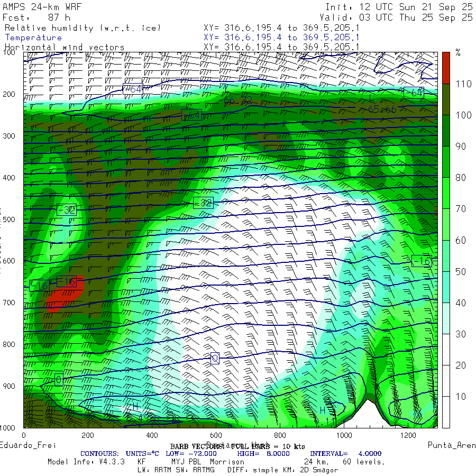Click the "Punta_Aren" station label
476x476 pixels.
click(452, 445)
